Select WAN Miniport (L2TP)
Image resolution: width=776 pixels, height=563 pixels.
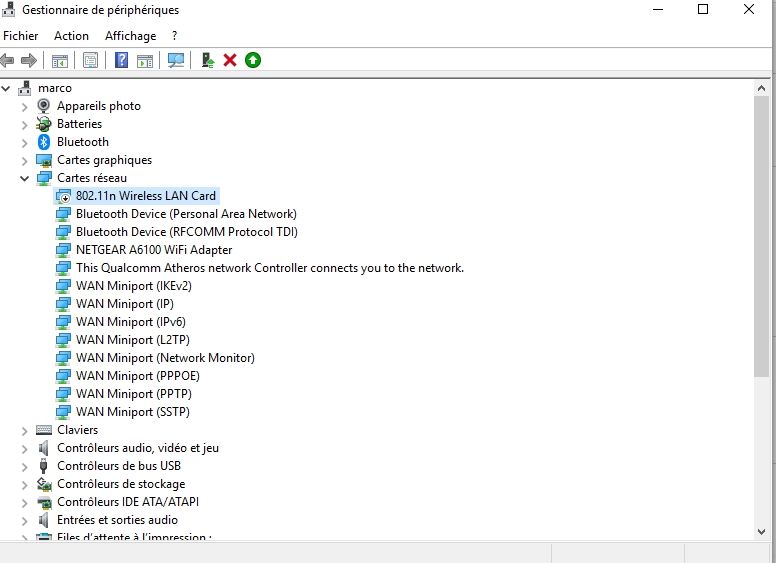pos(133,340)
